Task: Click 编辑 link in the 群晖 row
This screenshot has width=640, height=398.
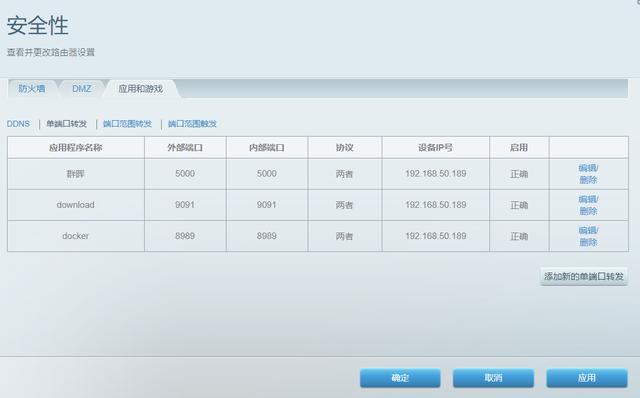Action: tap(587, 168)
